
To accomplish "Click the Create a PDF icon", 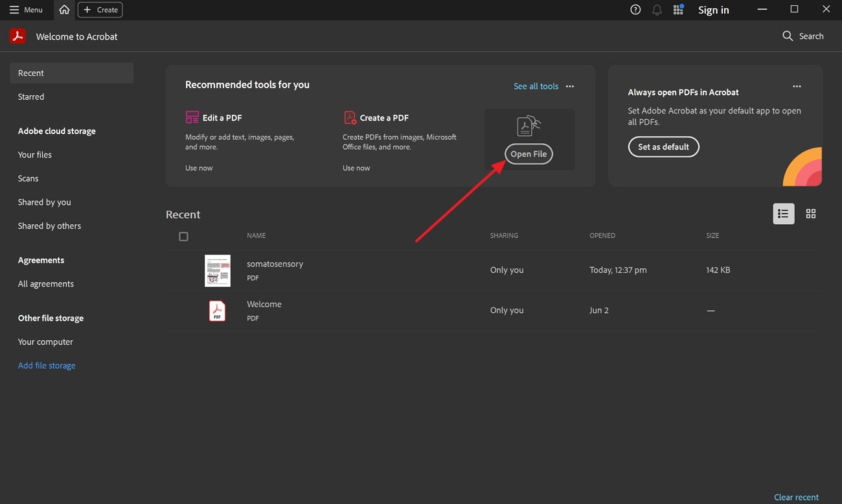I will click(x=350, y=117).
